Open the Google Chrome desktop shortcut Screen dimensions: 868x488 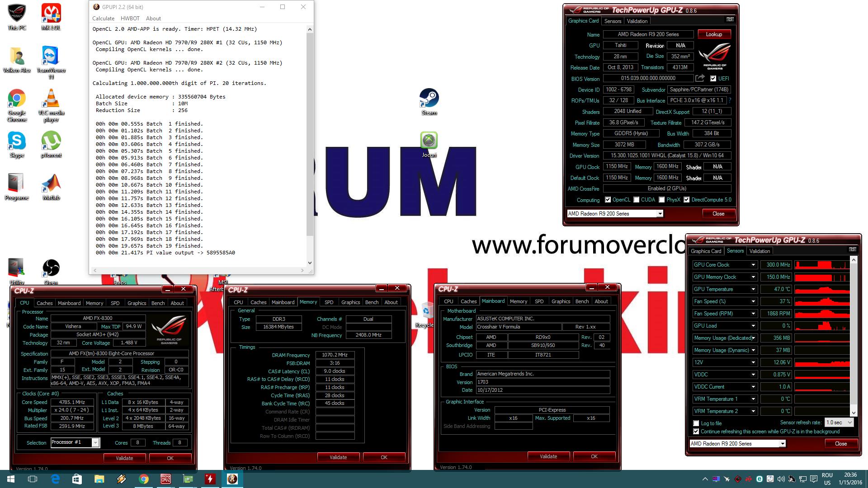(17, 105)
